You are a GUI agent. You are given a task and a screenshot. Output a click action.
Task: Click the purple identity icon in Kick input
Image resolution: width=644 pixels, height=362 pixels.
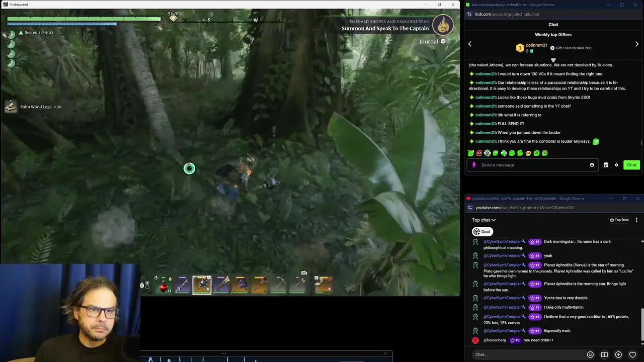pos(473,165)
